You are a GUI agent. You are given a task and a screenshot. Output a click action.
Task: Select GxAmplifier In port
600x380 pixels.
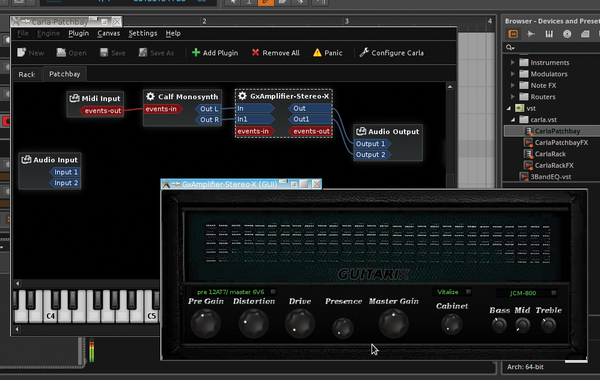(x=255, y=108)
